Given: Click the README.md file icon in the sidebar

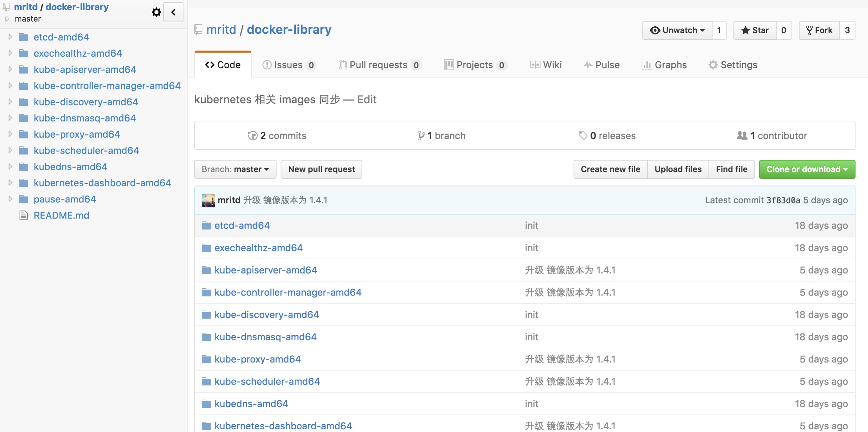Looking at the screenshot, I should click(24, 215).
